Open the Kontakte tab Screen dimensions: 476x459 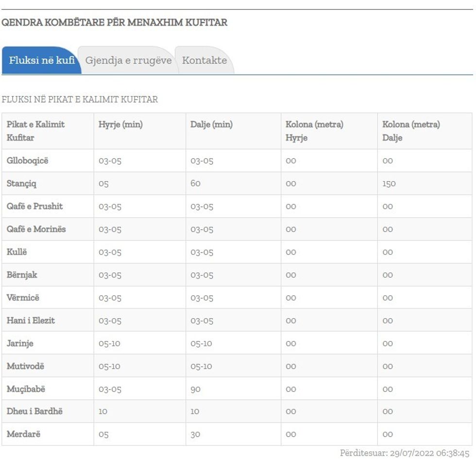tap(204, 61)
